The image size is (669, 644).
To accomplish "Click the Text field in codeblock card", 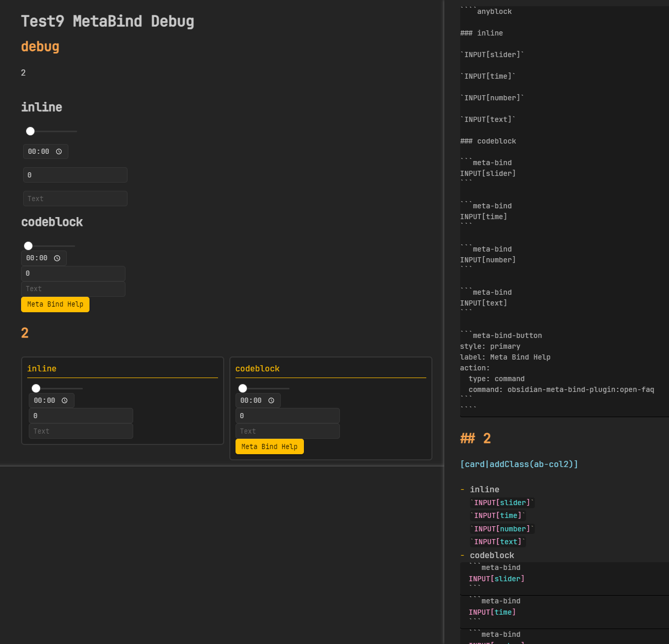I will [287, 431].
